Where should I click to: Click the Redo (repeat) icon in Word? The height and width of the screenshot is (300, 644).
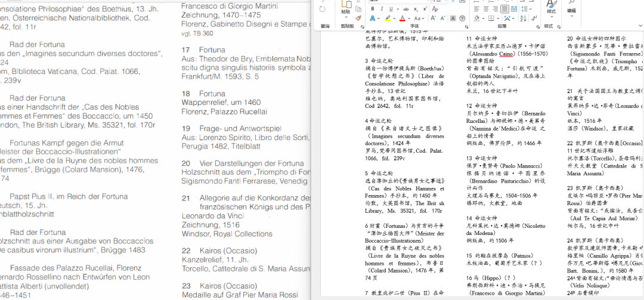click(323, 9)
